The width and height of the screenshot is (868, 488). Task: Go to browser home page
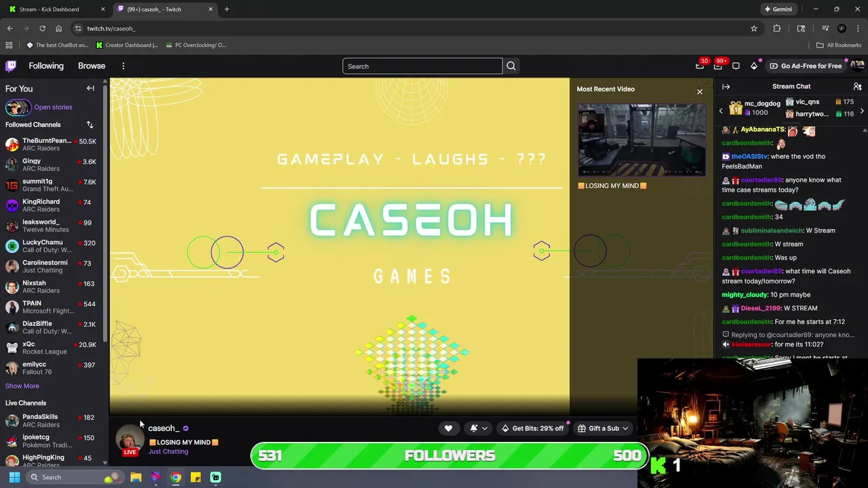coord(58,28)
